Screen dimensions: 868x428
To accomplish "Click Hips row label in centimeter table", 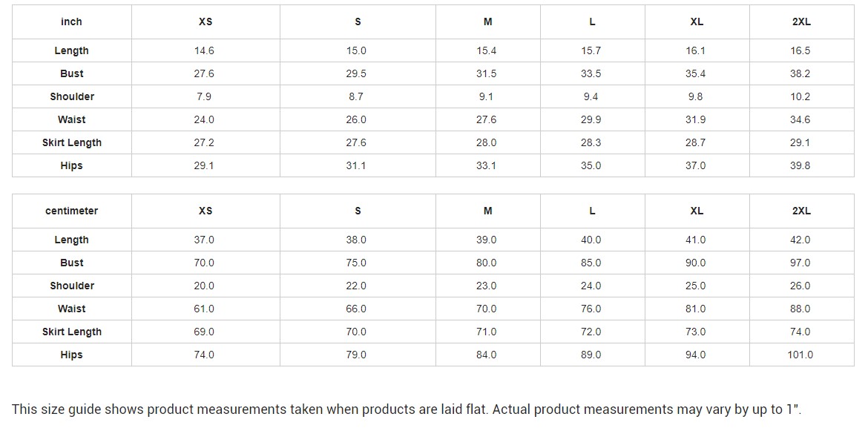I will point(71,355).
